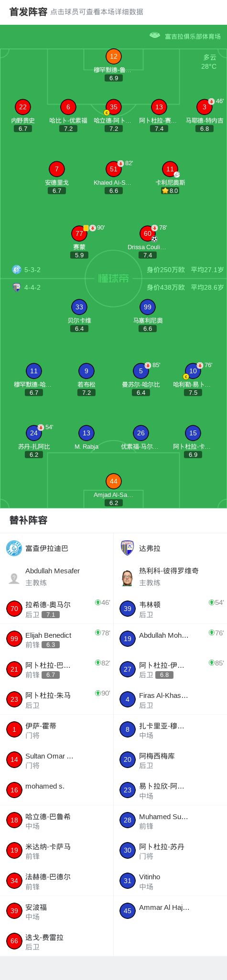Open goalkeeper 44 Amjad Al-Sa icon
This screenshot has width=227, height=980.
[113, 481]
